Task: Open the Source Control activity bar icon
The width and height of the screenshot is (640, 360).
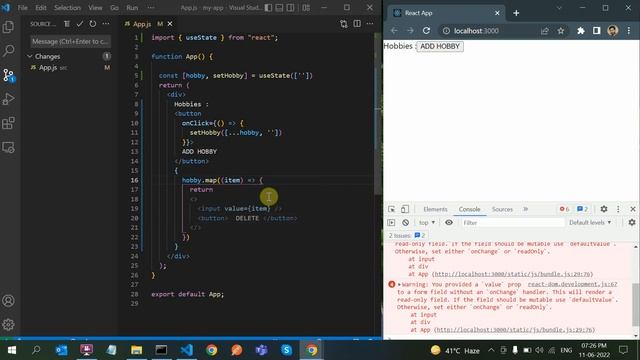Action: (8, 75)
